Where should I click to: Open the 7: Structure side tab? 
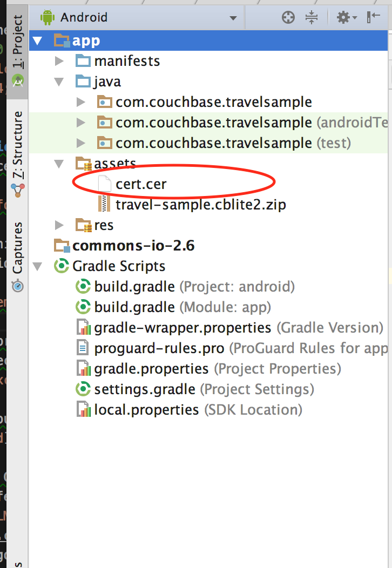17,154
